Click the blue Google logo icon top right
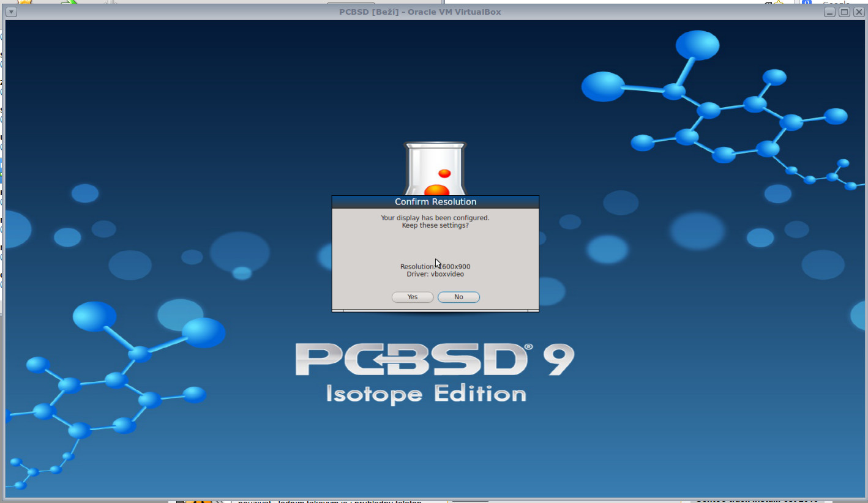This screenshot has height=503, width=868. click(x=806, y=2)
